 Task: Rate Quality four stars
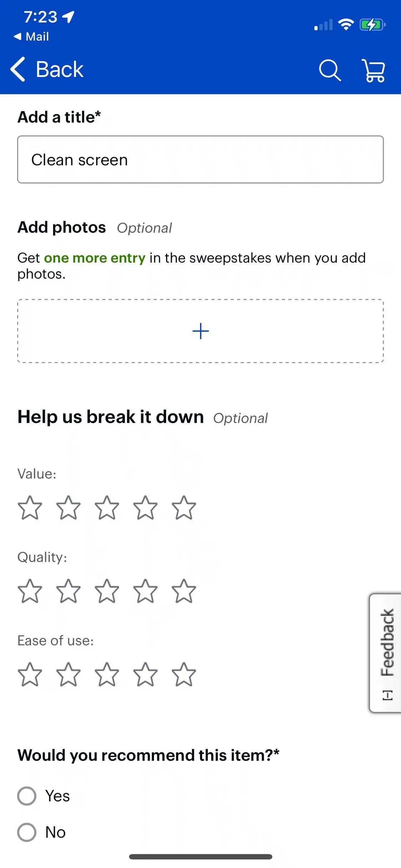click(145, 591)
